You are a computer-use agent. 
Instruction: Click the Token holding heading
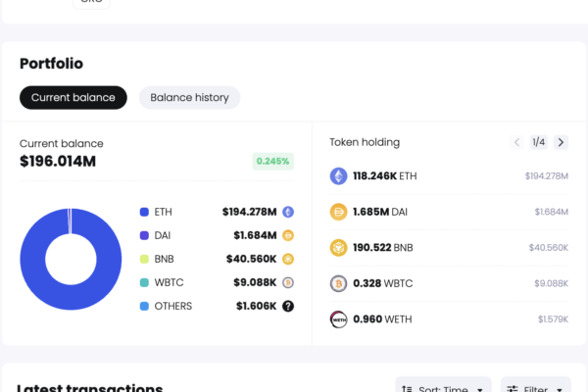(x=365, y=142)
